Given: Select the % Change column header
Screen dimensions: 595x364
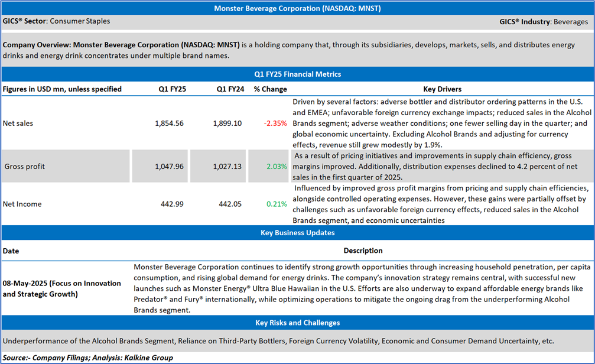Looking at the screenshot, I should [270, 89].
